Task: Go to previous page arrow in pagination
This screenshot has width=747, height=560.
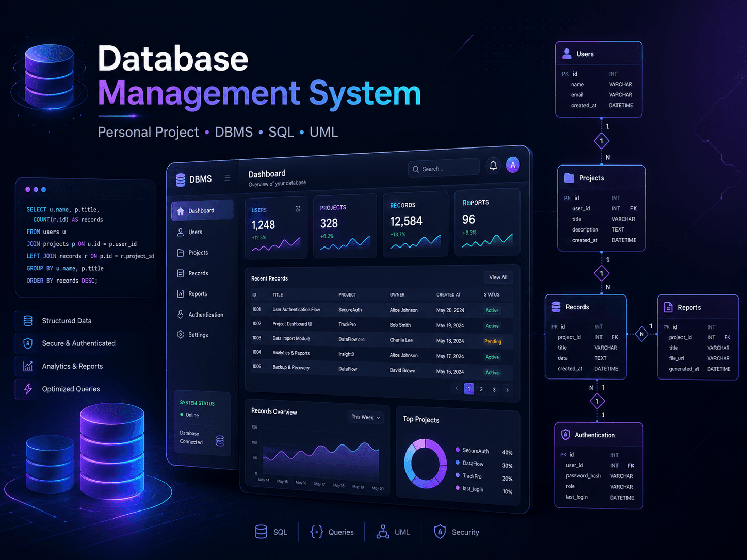Action: tap(457, 388)
